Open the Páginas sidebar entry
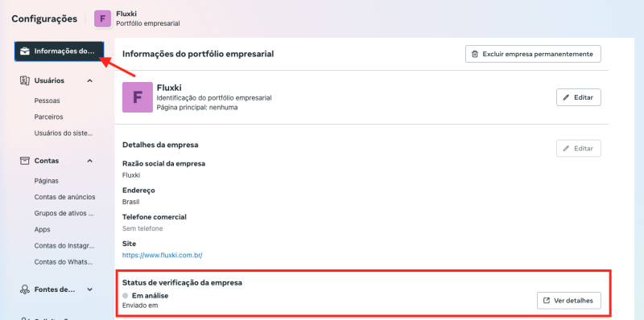The image size is (644, 320). (47, 181)
